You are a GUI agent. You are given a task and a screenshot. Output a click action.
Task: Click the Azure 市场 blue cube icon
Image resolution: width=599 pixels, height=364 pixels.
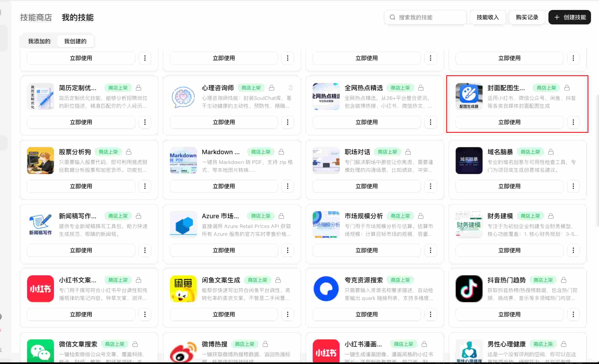click(x=183, y=225)
